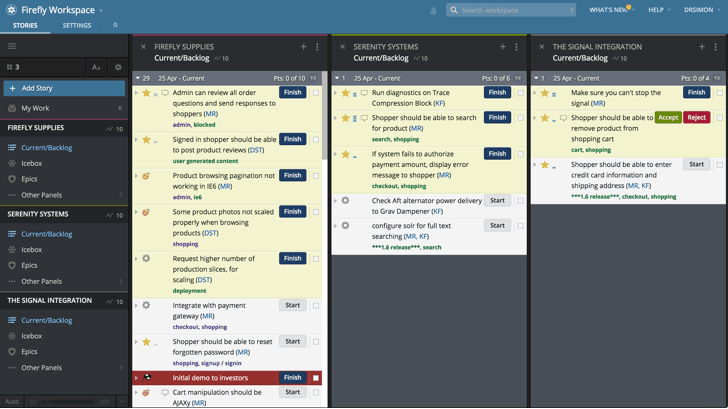
Task: Open the Firefly Workspace dropdown
Action: pos(101,10)
